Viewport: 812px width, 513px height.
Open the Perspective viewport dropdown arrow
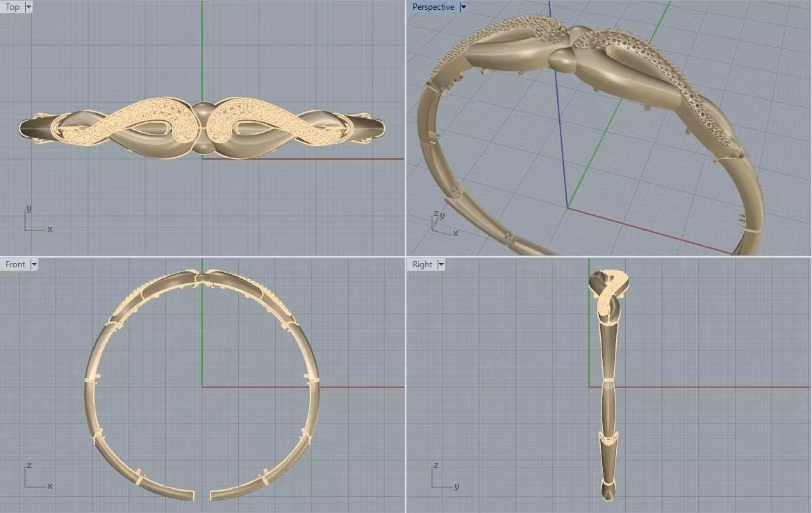point(463,7)
